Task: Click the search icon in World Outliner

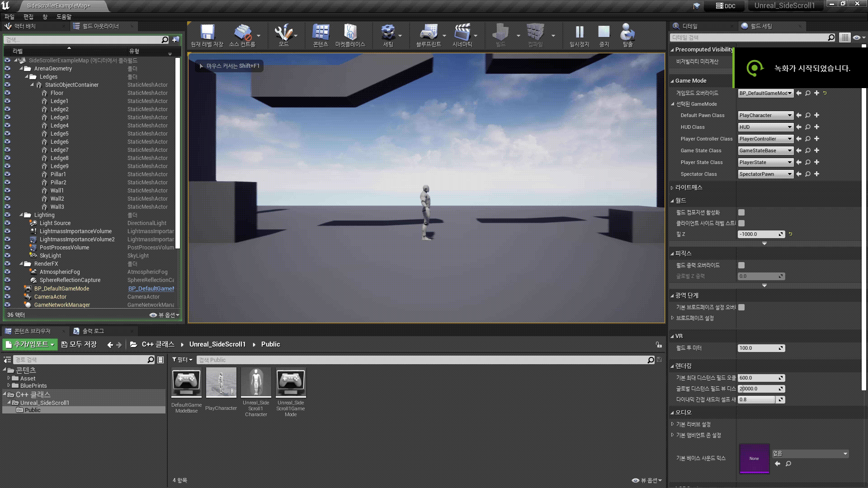Action: pos(165,40)
